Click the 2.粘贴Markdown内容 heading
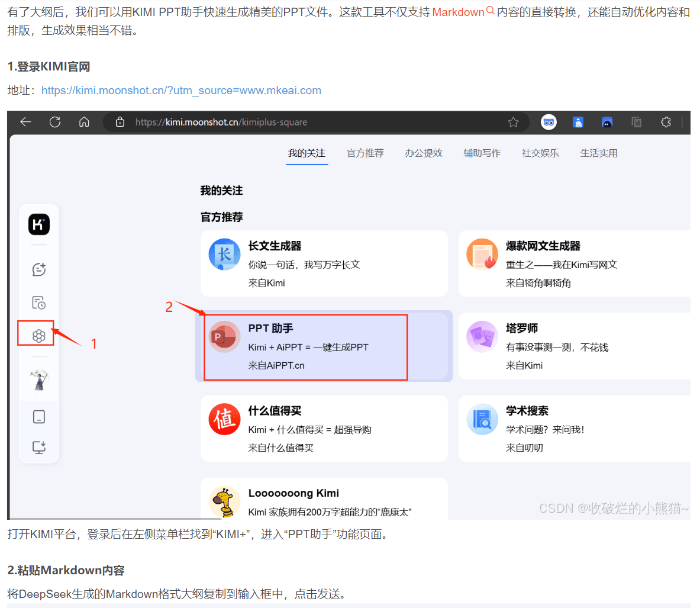Viewport: 700px width, 608px height. 66,570
